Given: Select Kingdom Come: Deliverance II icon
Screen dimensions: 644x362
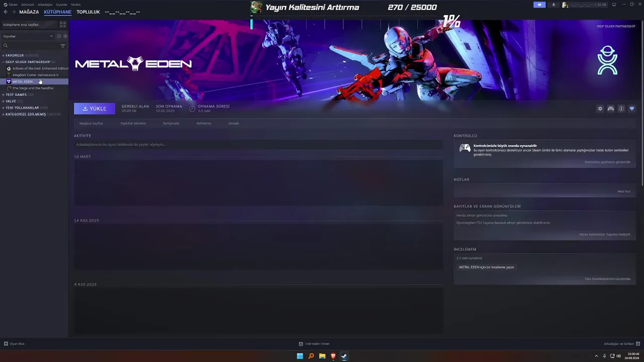Looking at the screenshot, I should [9, 75].
